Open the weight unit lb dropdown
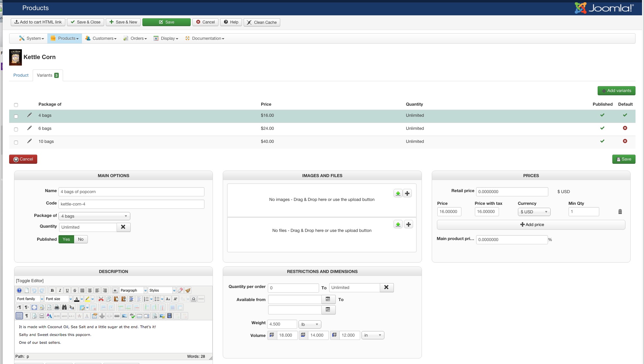The image size is (644, 364). point(310,324)
